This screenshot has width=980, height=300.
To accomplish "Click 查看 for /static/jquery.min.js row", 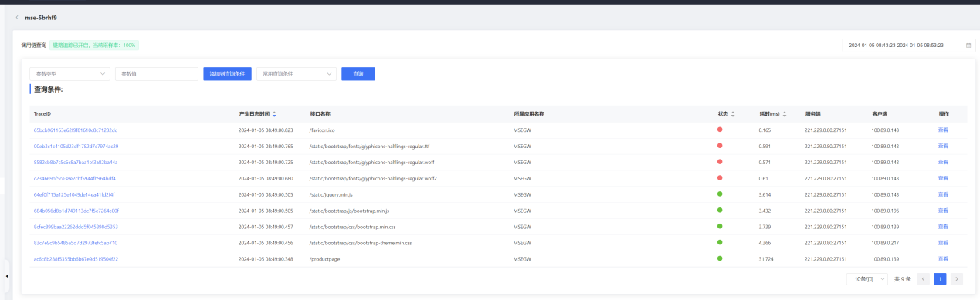I will tap(943, 194).
